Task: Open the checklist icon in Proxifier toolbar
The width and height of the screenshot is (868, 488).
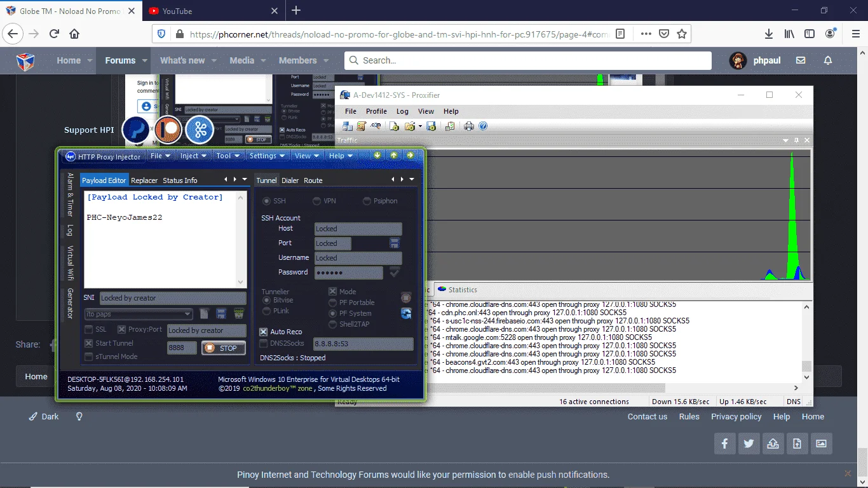Action: (450, 126)
